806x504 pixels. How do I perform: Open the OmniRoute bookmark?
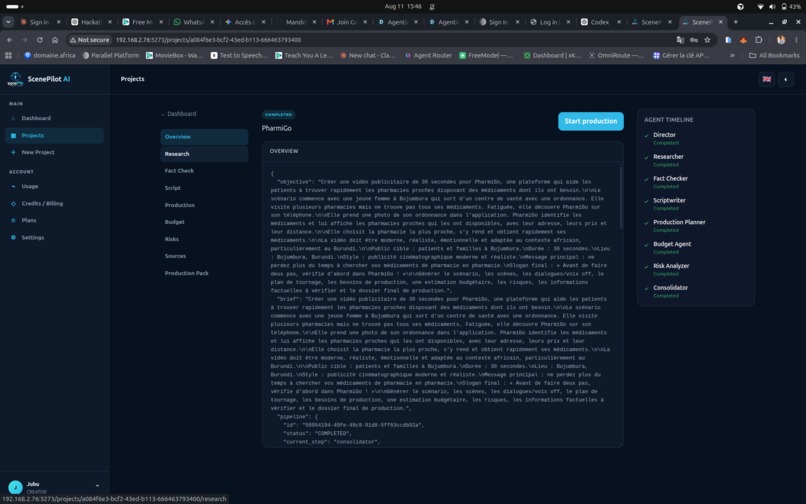pyautogui.click(x=616, y=56)
